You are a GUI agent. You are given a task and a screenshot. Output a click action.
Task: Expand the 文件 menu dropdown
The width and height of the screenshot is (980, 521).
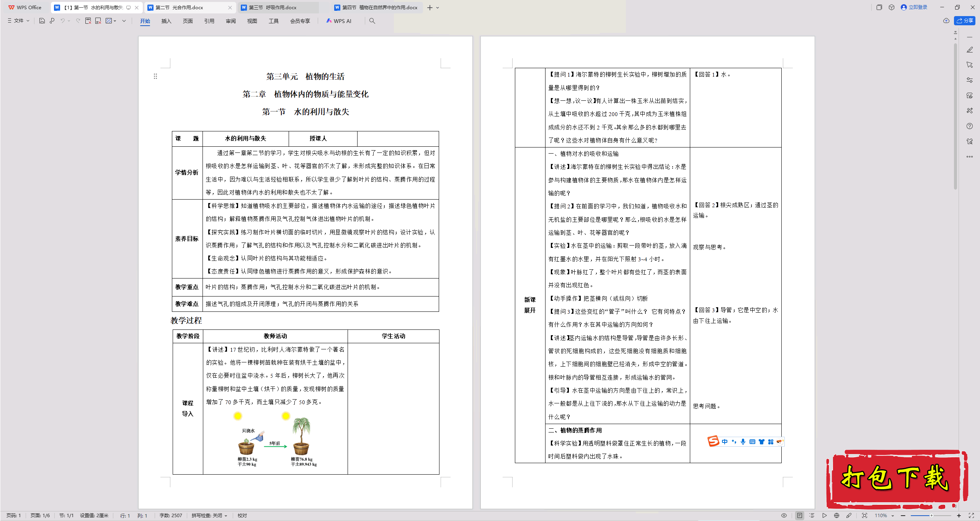(18, 21)
